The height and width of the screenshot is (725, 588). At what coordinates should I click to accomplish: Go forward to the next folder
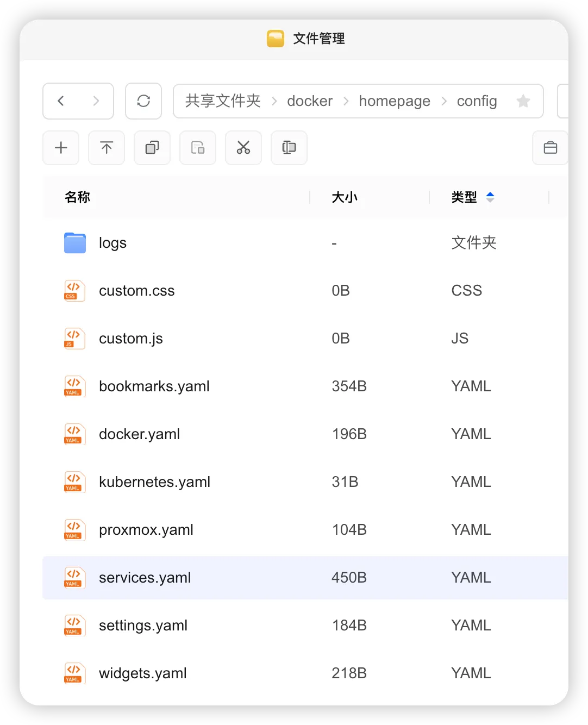tap(96, 101)
